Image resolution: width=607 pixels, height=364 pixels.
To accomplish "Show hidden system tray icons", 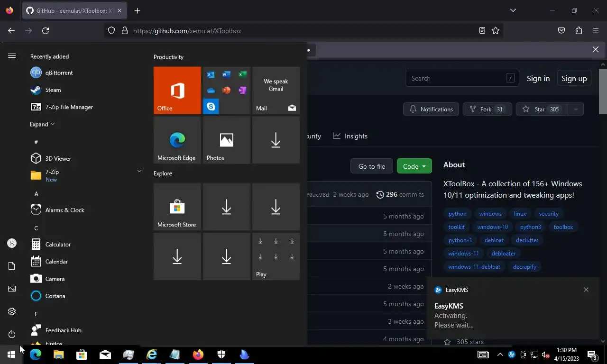I will [500, 355].
